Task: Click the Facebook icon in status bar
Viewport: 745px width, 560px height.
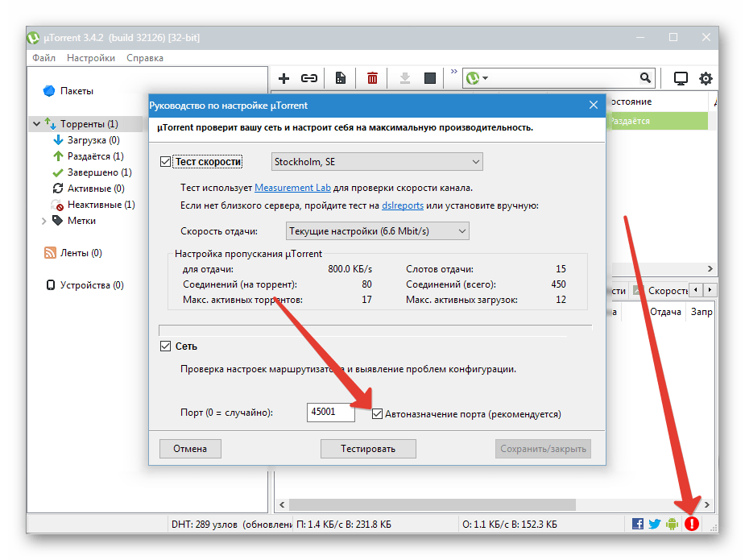Action: (638, 524)
